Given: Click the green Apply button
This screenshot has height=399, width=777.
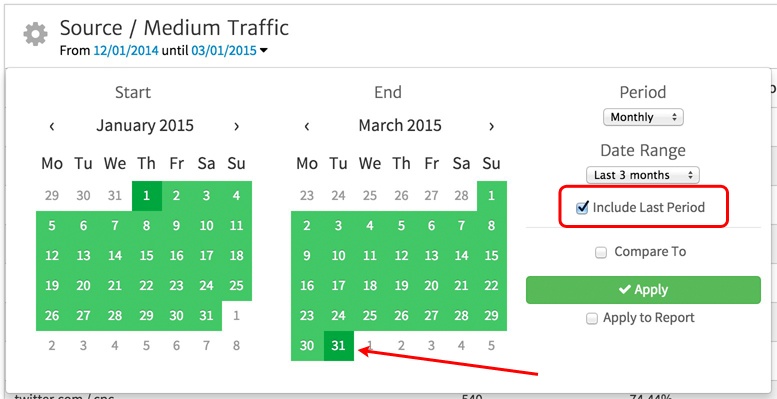Looking at the screenshot, I should (643, 290).
